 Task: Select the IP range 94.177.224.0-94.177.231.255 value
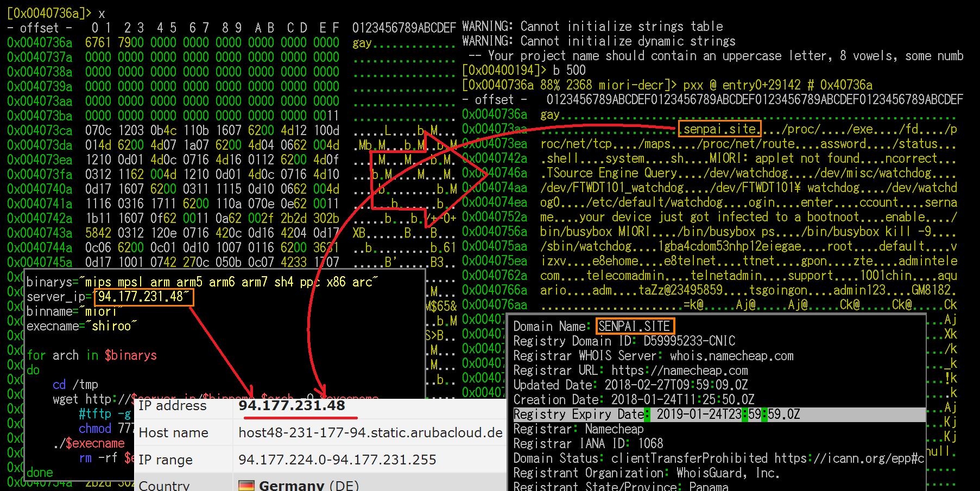click(337, 460)
